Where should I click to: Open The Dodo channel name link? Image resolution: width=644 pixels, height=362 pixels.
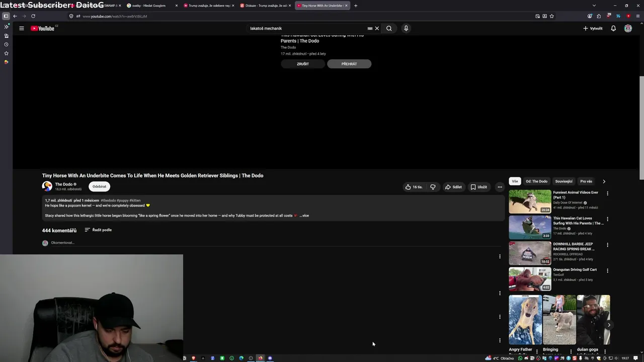[63, 185]
